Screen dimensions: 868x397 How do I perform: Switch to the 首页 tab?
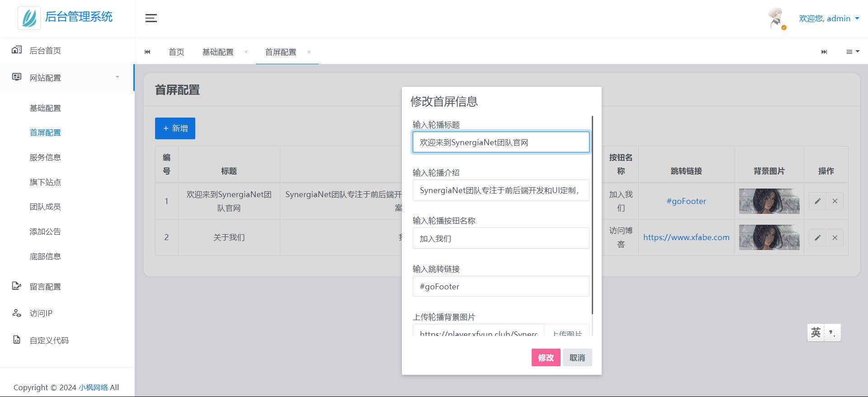(176, 52)
